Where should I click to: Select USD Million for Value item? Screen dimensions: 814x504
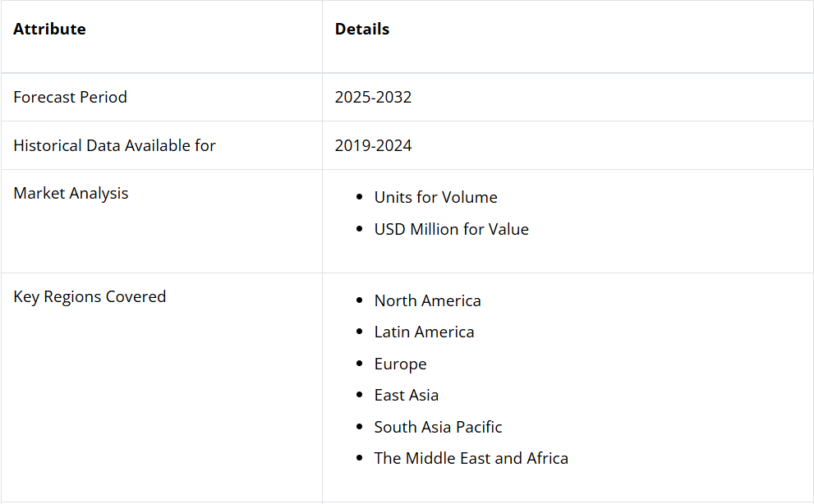[451, 229]
